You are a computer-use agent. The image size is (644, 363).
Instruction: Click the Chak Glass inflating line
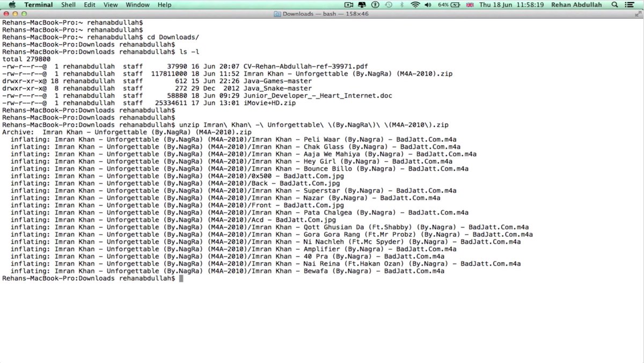coord(236,147)
